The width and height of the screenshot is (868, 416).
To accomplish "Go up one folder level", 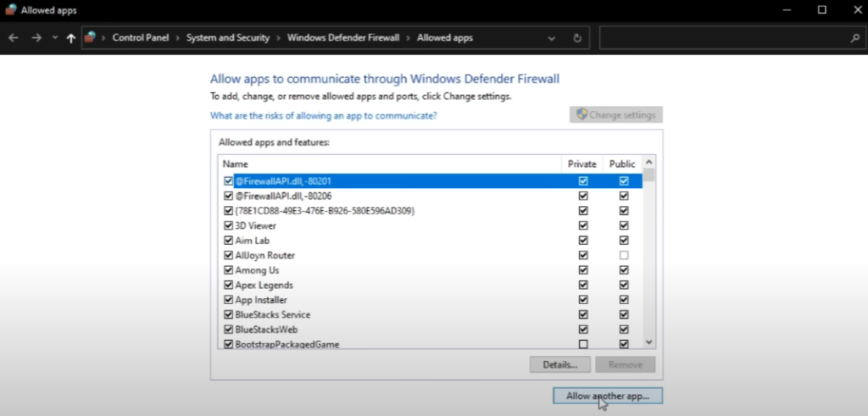I will (71, 38).
